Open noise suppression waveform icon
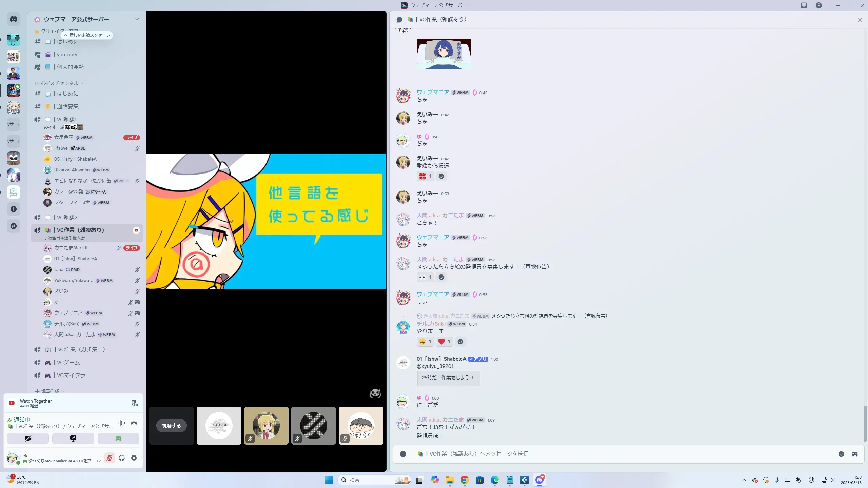The height and width of the screenshot is (488, 868). click(122, 423)
